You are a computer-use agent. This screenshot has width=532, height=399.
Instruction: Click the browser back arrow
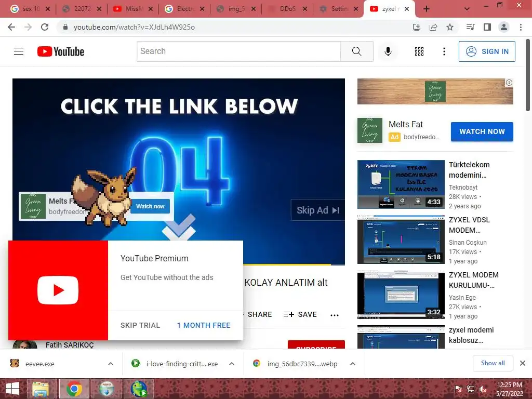pos(11,27)
